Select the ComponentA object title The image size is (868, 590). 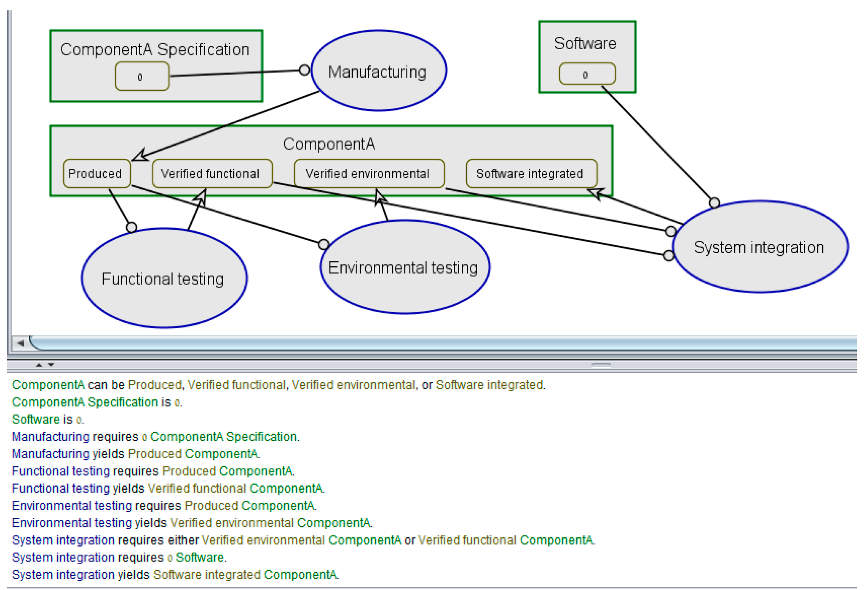click(x=329, y=144)
